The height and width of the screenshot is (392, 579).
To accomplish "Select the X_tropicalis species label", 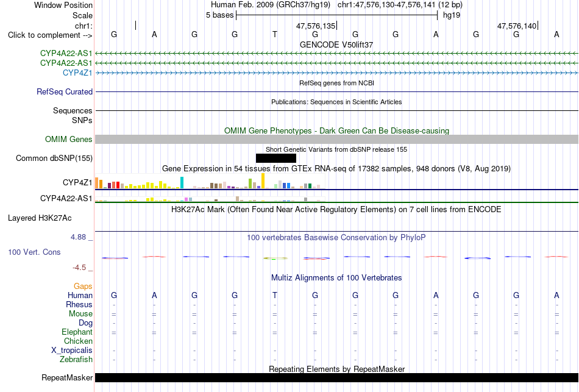I will pos(72,351).
